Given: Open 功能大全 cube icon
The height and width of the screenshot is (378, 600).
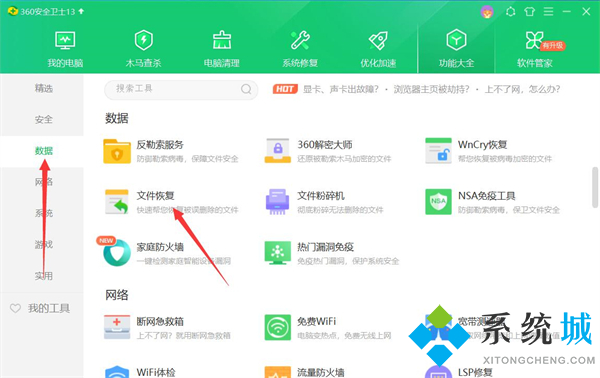Looking at the screenshot, I should (x=456, y=40).
